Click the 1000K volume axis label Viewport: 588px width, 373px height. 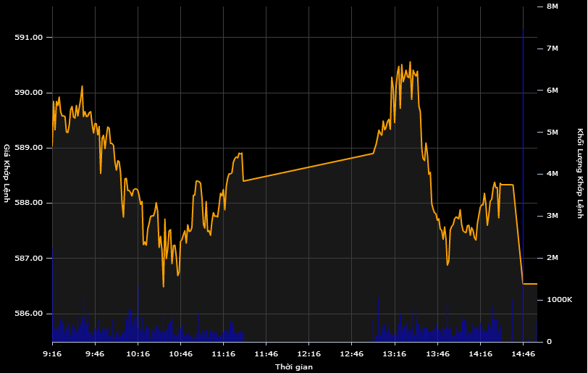(559, 300)
